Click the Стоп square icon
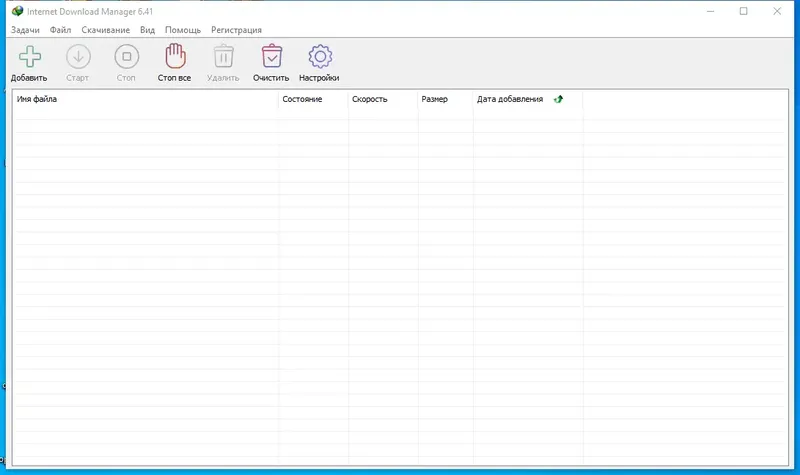The width and height of the screenshot is (800, 475). [127, 57]
